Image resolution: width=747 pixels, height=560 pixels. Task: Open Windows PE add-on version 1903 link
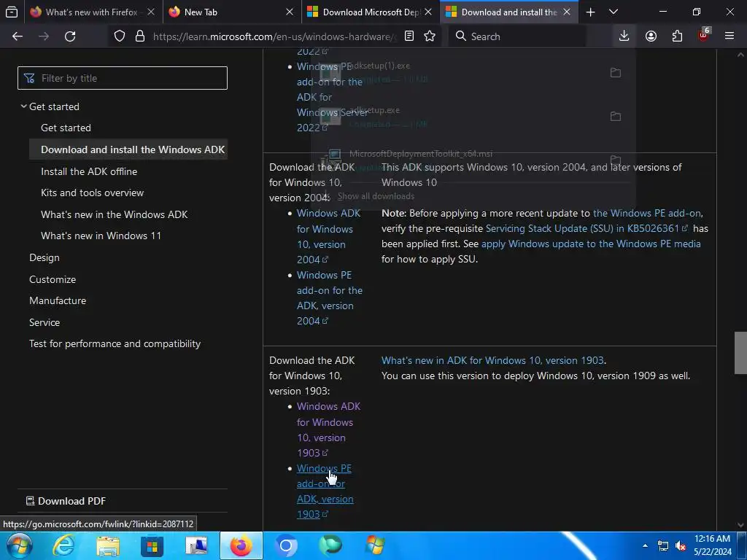click(325, 491)
